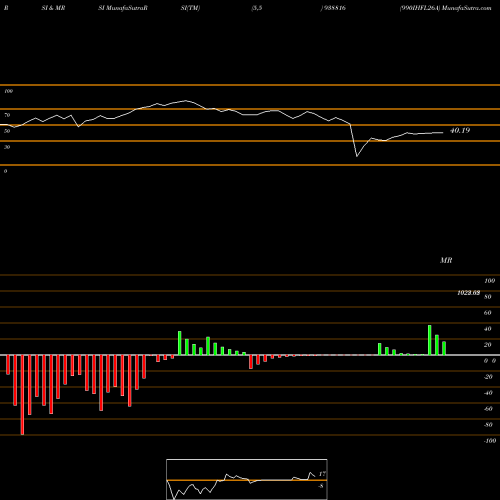Click the MunafaSutra.com header text
This screenshot has height=500, width=500.
466,8
